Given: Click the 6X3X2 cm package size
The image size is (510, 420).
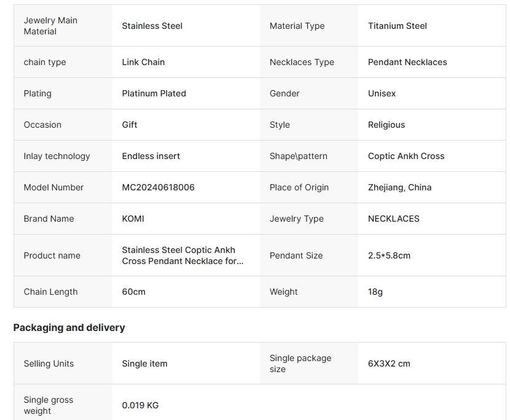Looking at the screenshot, I should coord(389,364).
